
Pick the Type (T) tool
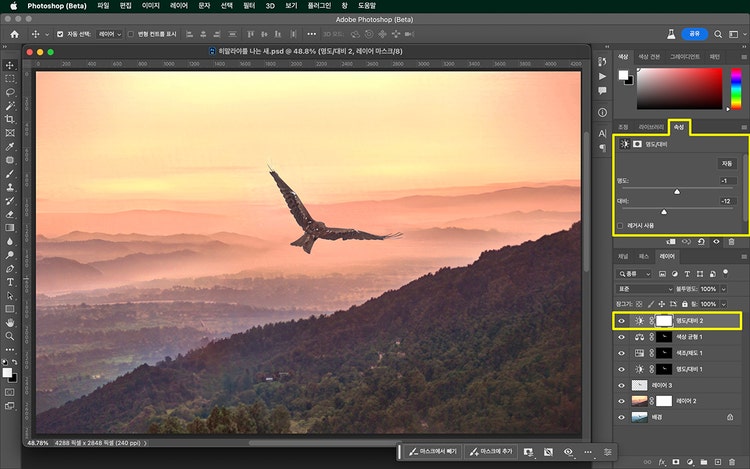(x=10, y=282)
